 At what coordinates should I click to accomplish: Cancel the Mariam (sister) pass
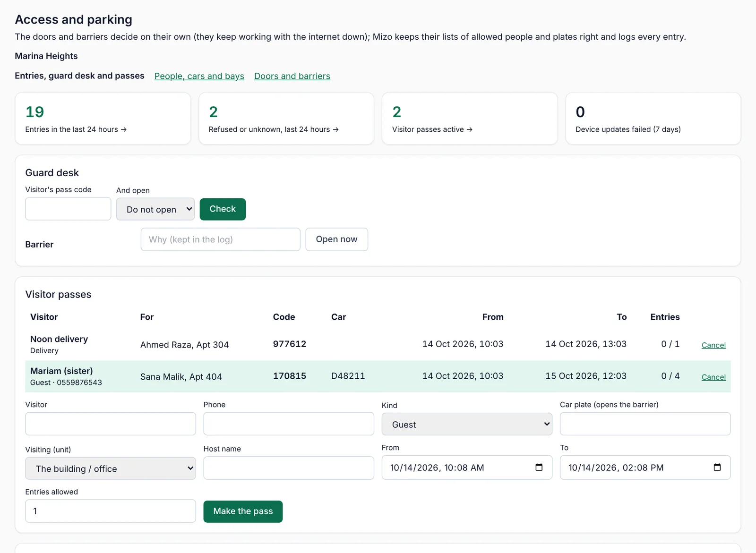713,377
